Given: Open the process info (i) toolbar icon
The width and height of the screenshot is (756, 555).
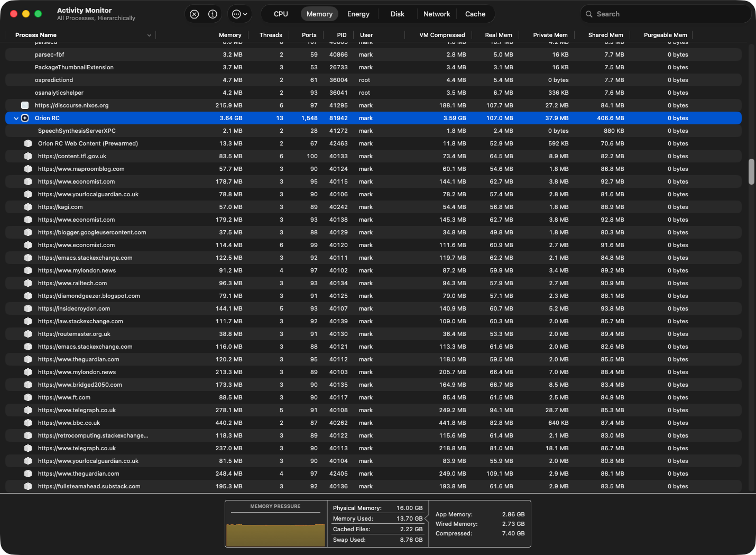Looking at the screenshot, I should coord(213,14).
